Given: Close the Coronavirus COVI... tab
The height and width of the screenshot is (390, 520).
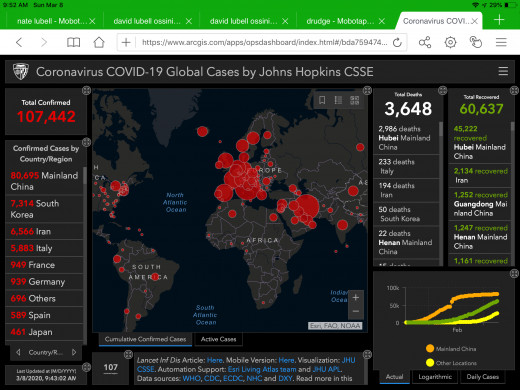Looking at the screenshot, I should 475,21.
